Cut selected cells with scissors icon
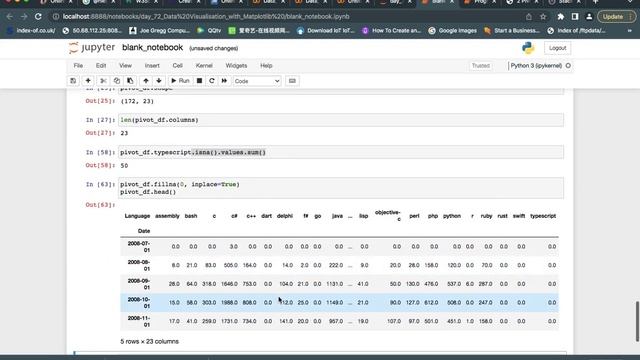The height and width of the screenshot is (360, 640). (x=103, y=81)
